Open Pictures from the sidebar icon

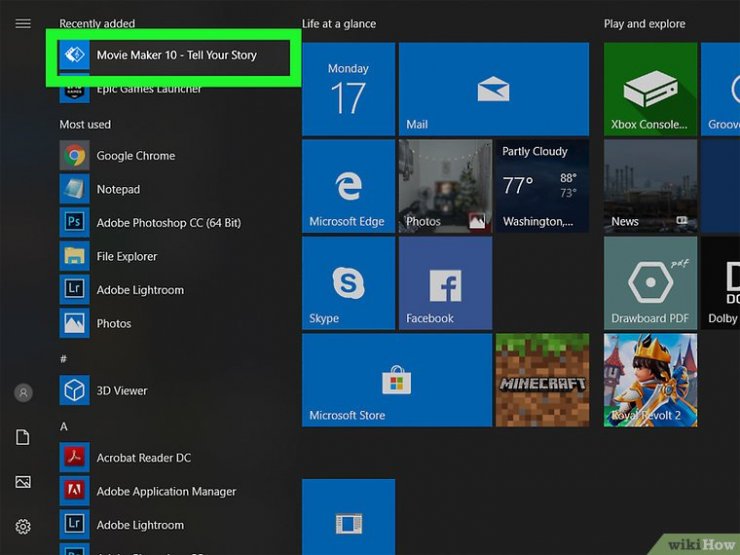point(23,482)
